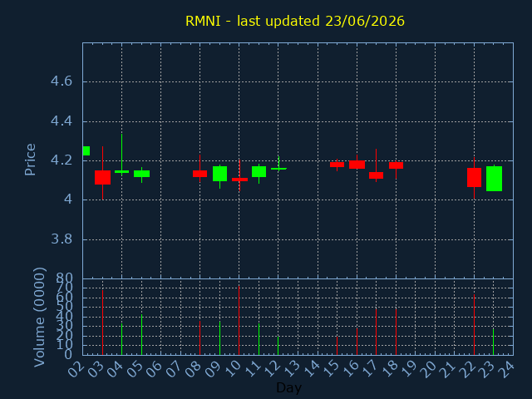This screenshot has height=399, width=532.
Task: Click the red volume bar for day 18
Action: point(396,332)
